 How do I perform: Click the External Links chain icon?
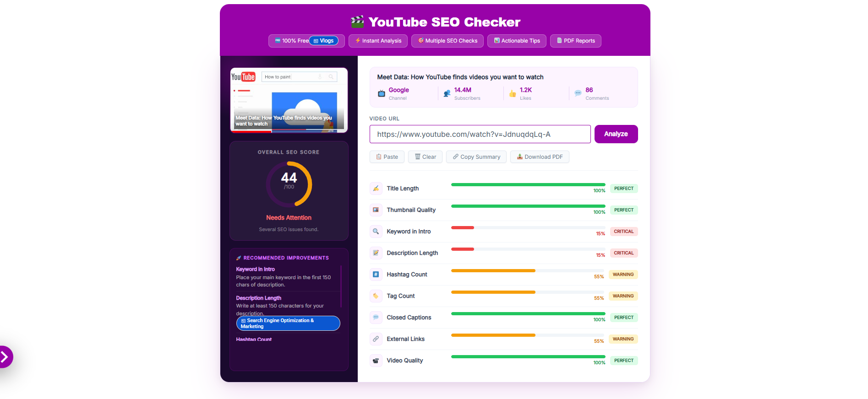click(376, 339)
